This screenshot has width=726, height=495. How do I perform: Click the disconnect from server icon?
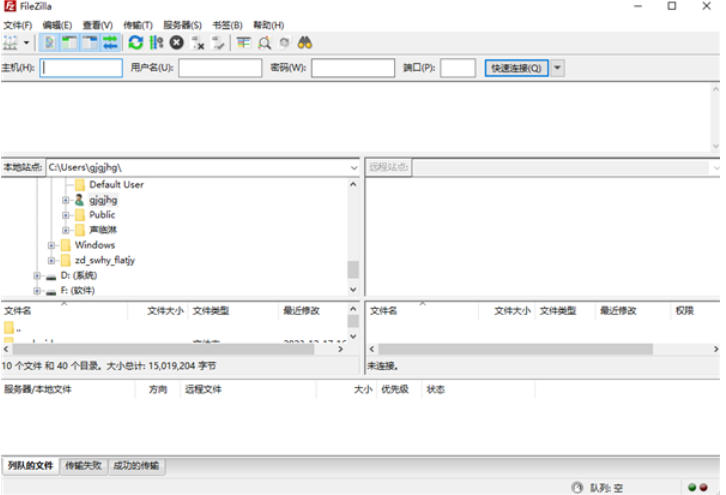pos(198,43)
